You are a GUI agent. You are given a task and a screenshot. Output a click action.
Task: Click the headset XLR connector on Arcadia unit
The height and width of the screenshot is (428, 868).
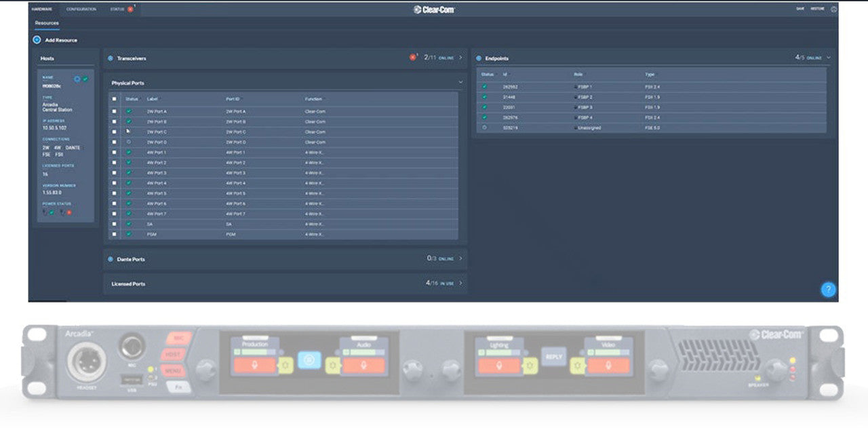point(86,363)
